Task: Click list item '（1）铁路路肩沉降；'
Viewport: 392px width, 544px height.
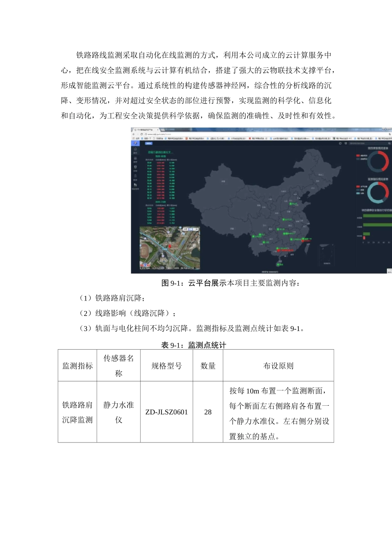Action: (x=111, y=298)
